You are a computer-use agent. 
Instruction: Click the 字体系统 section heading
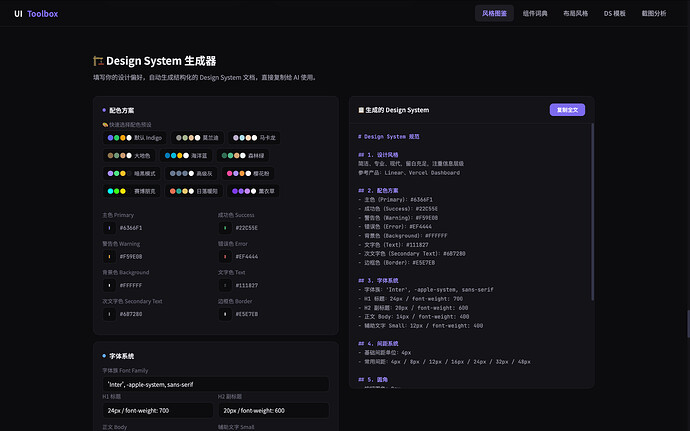(x=121, y=356)
